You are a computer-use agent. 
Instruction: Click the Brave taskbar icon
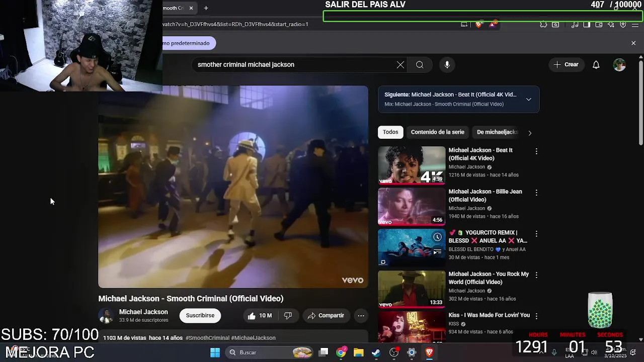pyautogui.click(x=429, y=352)
